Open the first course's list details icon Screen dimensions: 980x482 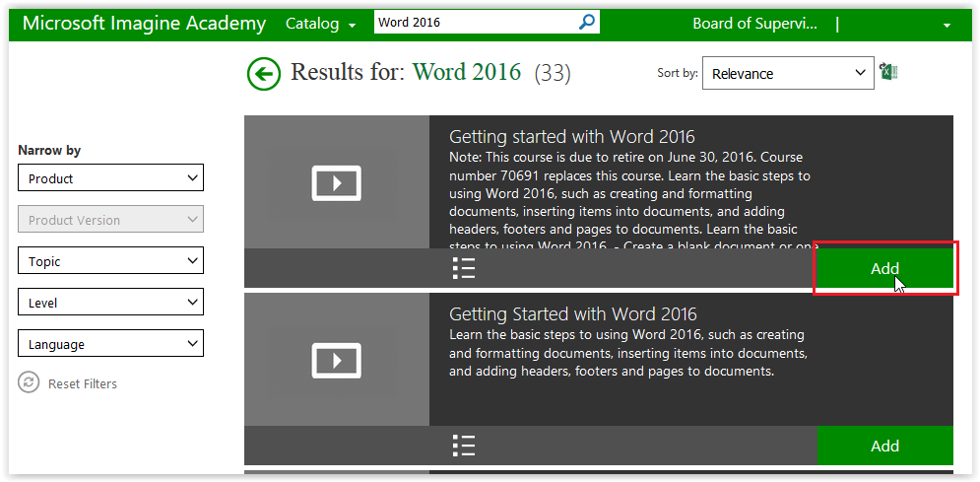464,267
